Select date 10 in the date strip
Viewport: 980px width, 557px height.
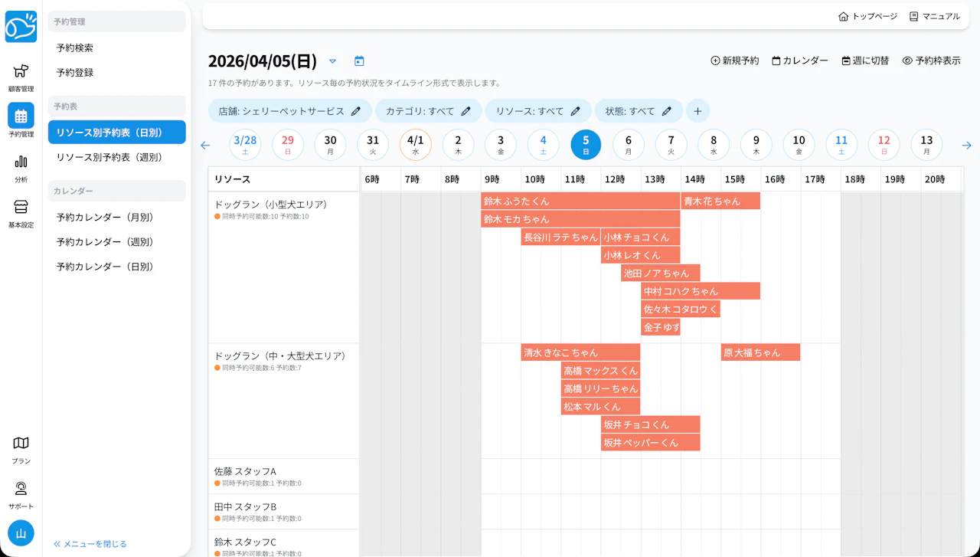point(799,144)
